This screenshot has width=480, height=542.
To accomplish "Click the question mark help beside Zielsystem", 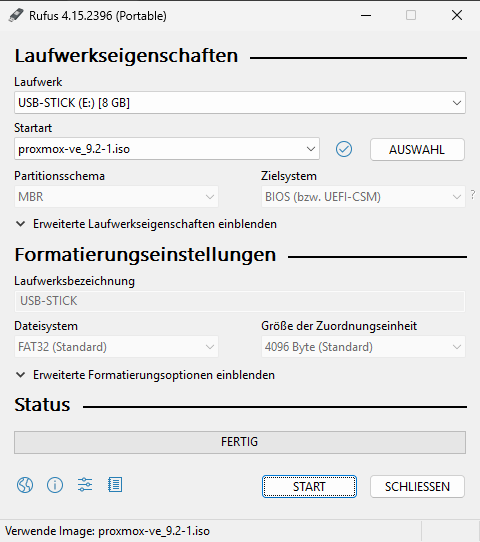I will tap(473, 195).
